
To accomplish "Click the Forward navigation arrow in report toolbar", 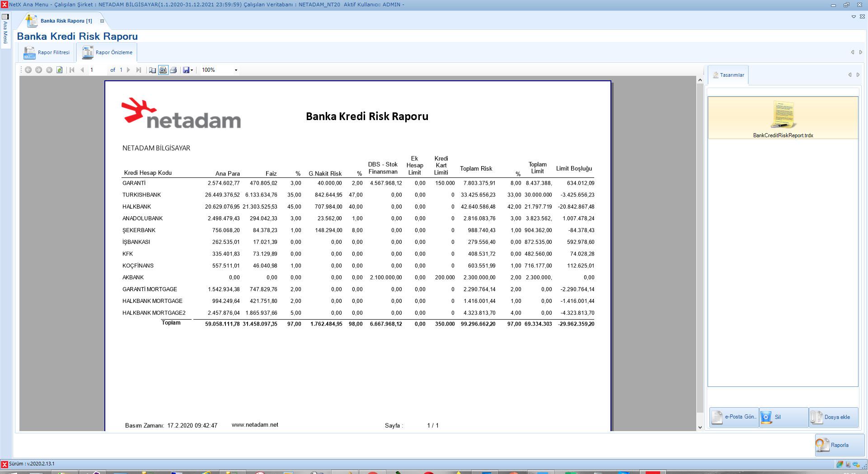I will tap(38, 70).
